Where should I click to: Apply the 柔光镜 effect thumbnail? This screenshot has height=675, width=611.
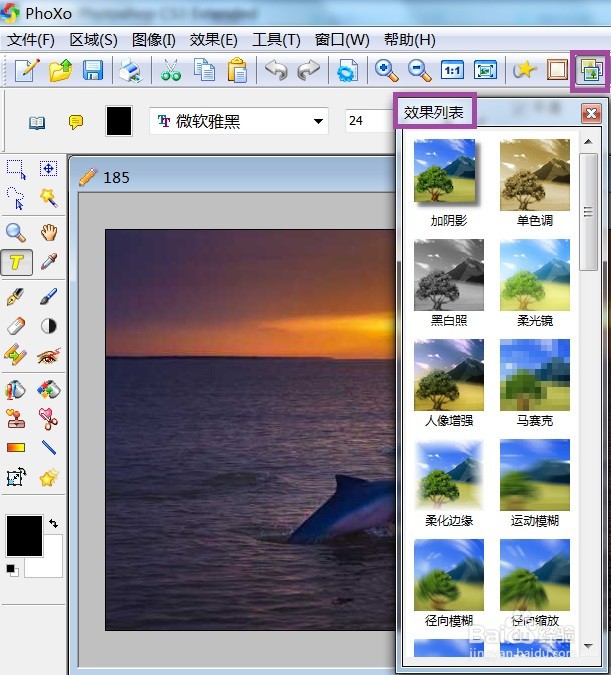click(535, 275)
